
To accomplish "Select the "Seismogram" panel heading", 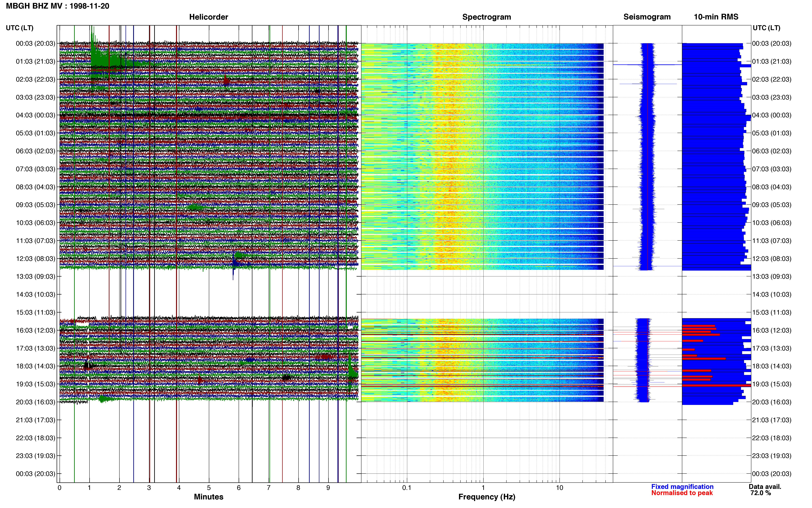I will (647, 17).
